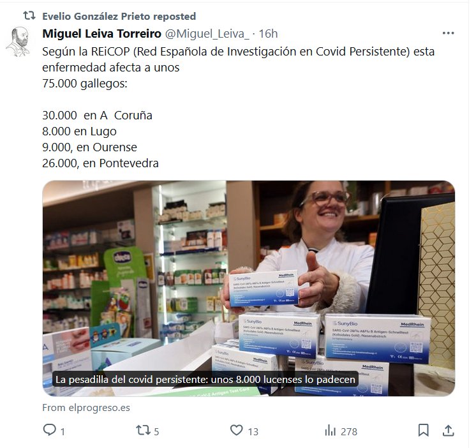476x448 pixels.
Task: Click the share upload arrow icon
Action: (449, 430)
